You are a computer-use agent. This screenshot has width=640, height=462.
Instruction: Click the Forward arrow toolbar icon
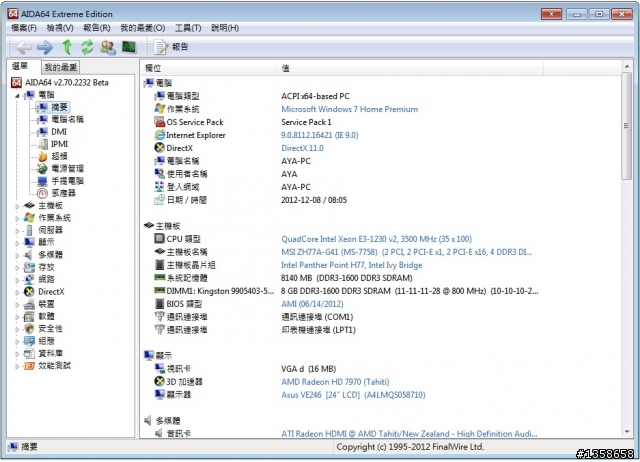45,47
